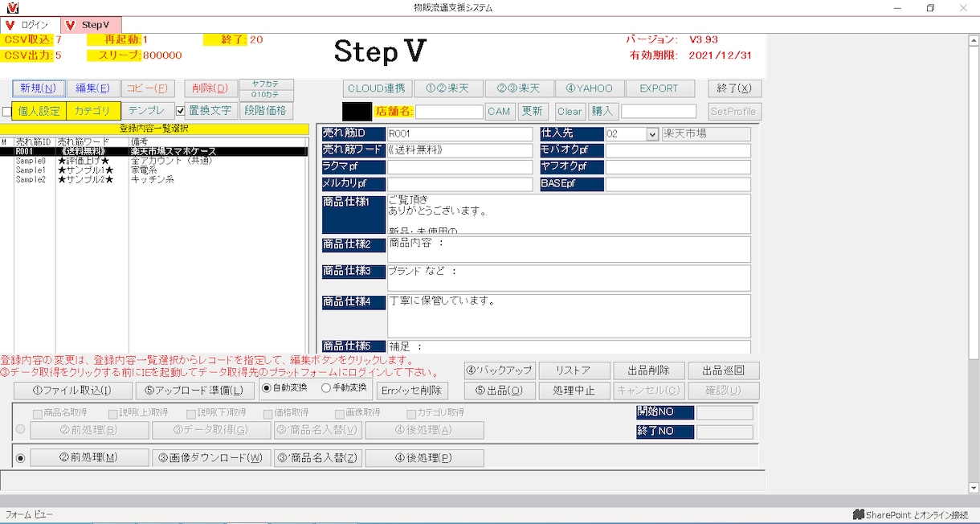Click the Clear button
The width and height of the screenshot is (980, 524).
[x=570, y=112]
